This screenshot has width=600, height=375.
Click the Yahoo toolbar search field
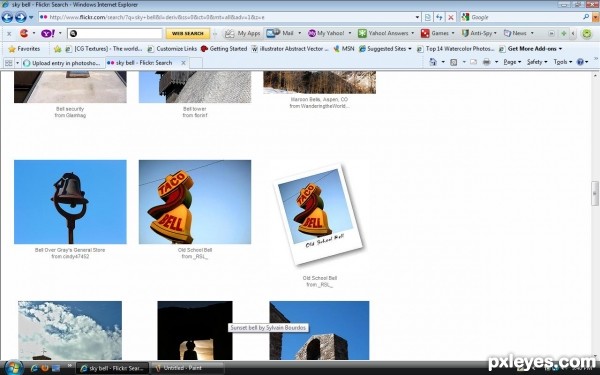(x=115, y=33)
